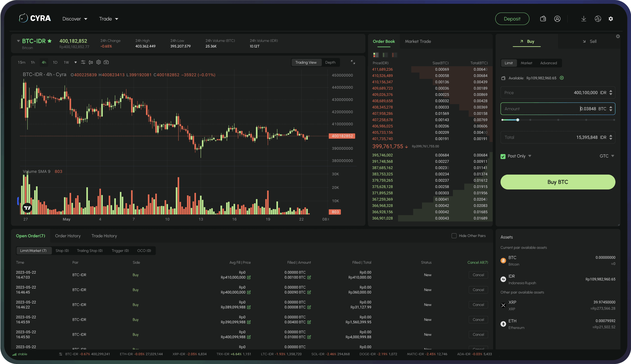Open the Trade History tab
This screenshot has width=631, height=364.
(x=104, y=236)
